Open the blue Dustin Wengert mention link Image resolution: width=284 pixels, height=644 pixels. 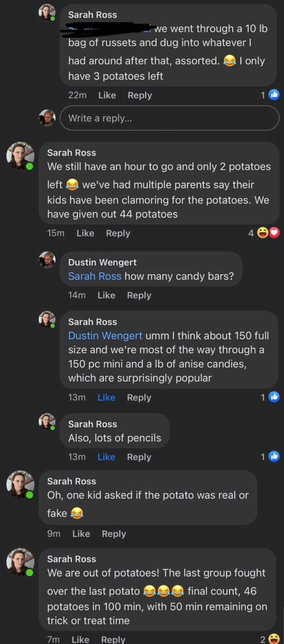[105, 335]
